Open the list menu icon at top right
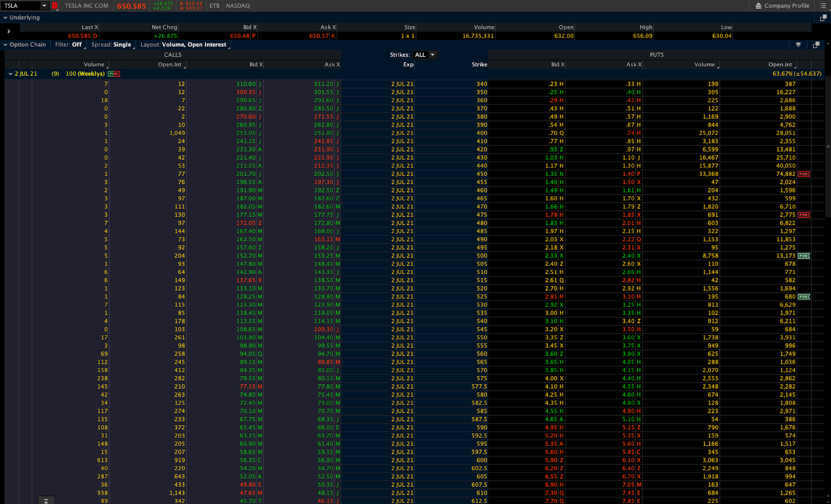831x504 pixels. tap(823, 6)
